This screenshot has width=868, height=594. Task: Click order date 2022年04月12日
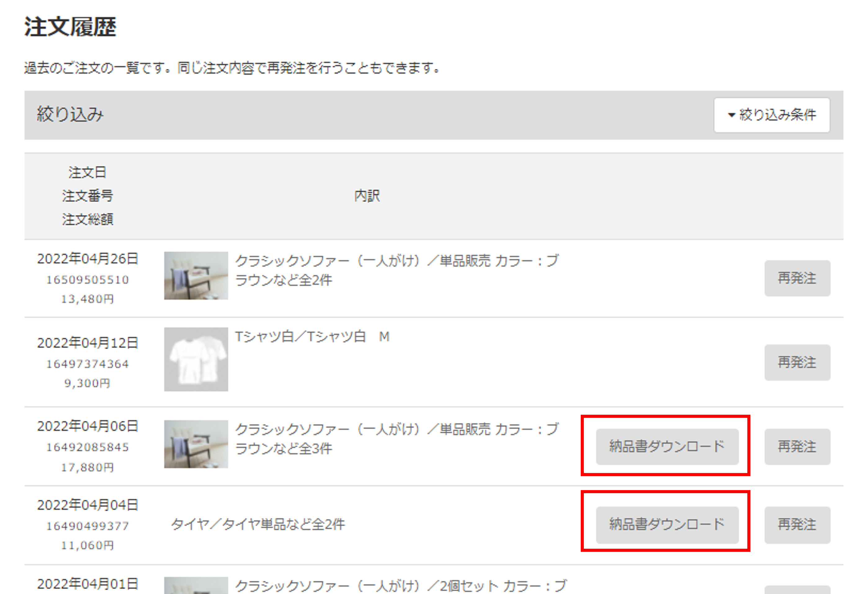(87, 343)
